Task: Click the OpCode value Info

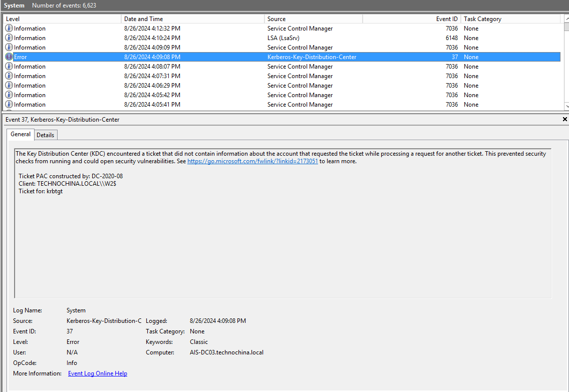Action: pos(72,363)
